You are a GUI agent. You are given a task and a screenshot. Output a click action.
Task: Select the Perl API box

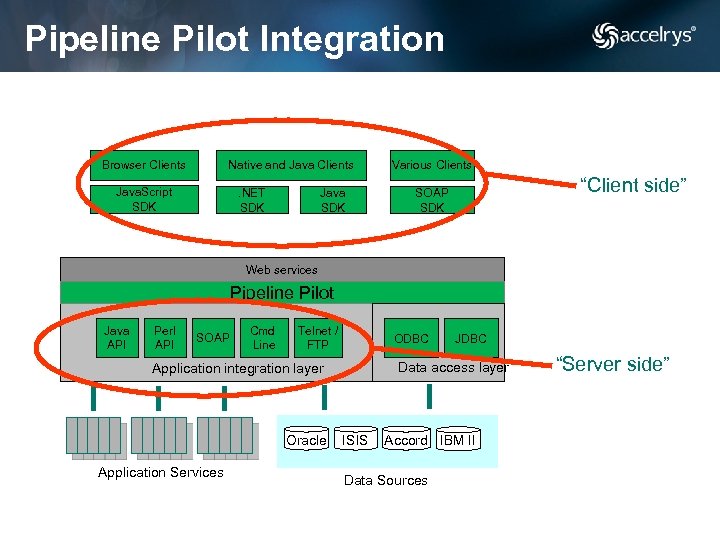click(x=165, y=338)
